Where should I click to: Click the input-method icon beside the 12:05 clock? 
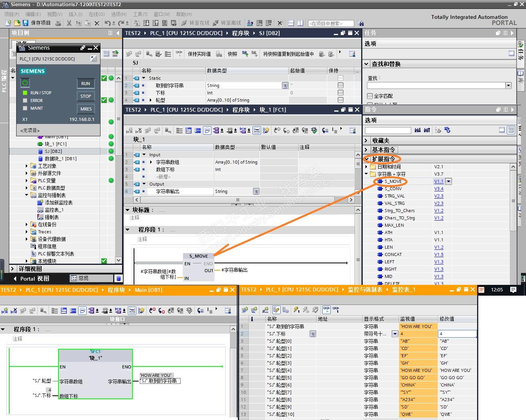click(x=481, y=290)
